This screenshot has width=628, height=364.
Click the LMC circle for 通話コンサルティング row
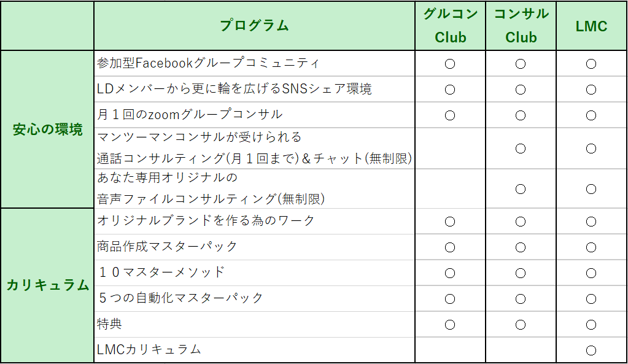pyautogui.click(x=591, y=149)
